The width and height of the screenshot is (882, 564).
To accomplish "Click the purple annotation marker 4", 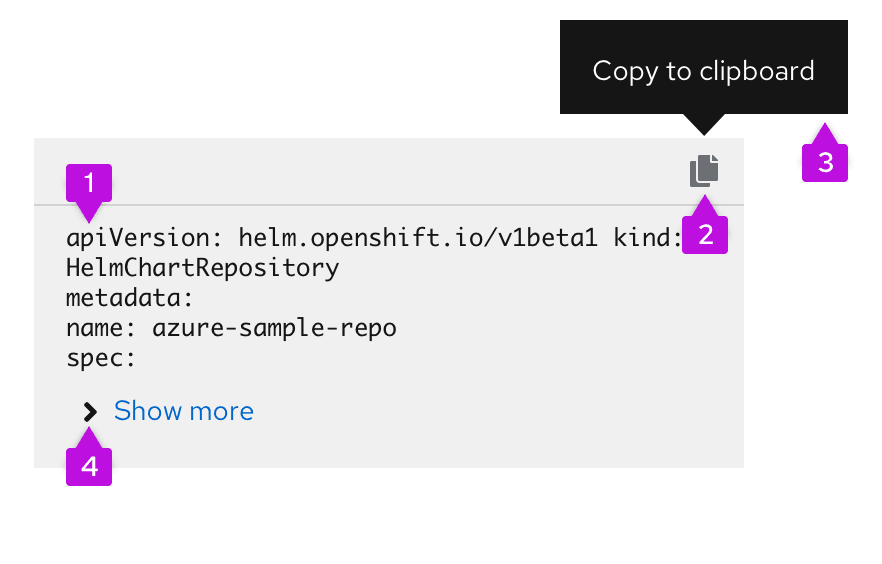I will coord(89,466).
